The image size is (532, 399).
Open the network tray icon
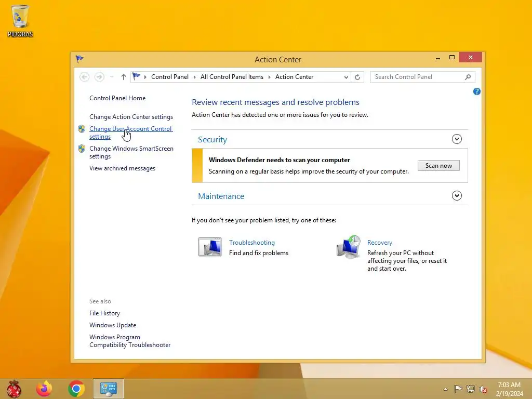click(471, 389)
